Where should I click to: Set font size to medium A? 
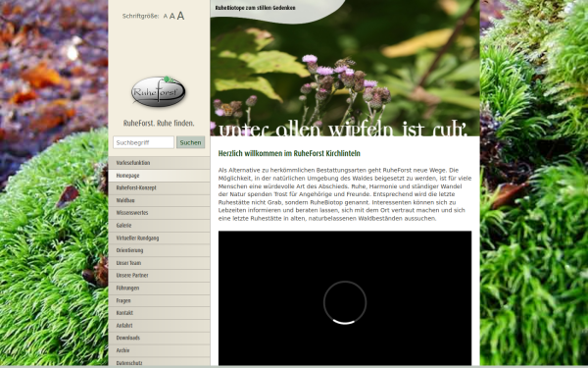(x=172, y=16)
